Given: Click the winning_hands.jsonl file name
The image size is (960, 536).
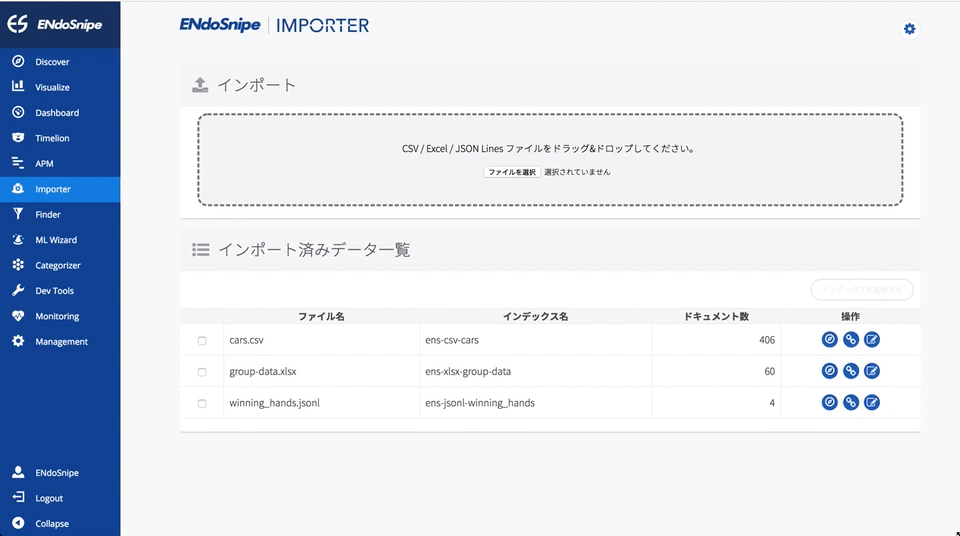Looking at the screenshot, I should click(274, 403).
